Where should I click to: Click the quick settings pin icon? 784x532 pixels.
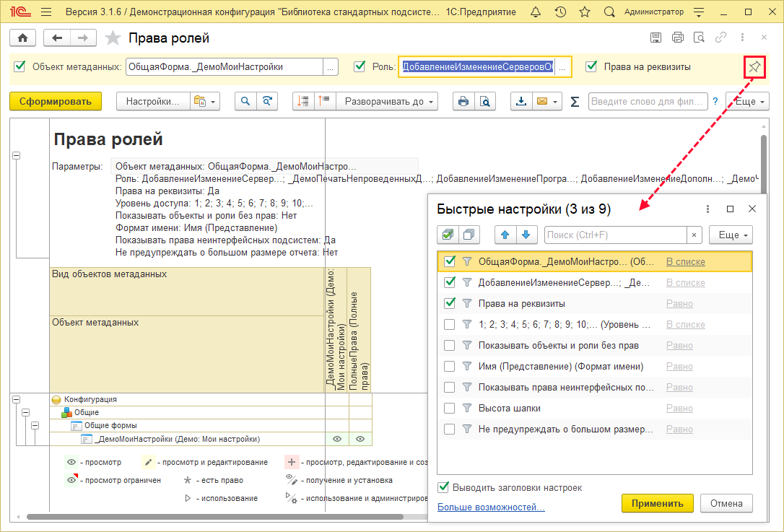(x=754, y=67)
